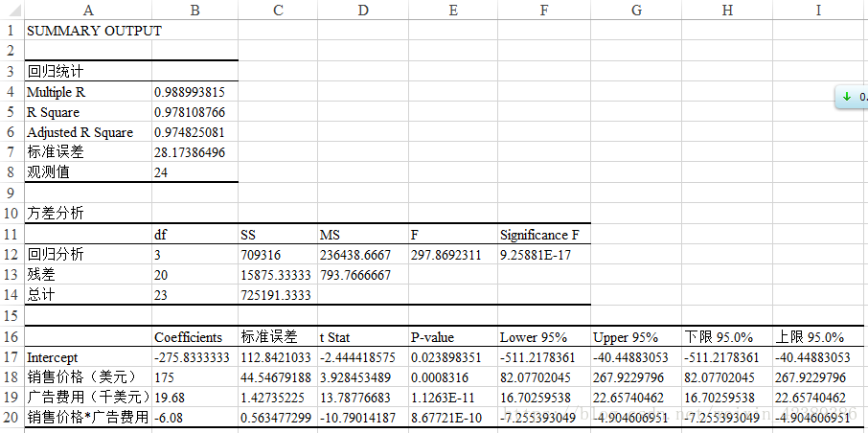Image resolution: width=868 pixels, height=433 pixels.
Task: Select row 9 header
Action: 11,193
